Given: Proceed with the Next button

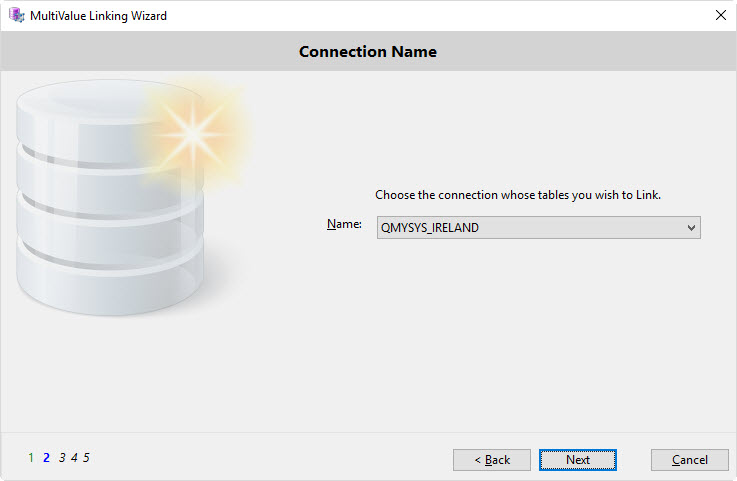Looking at the screenshot, I should pos(578,459).
